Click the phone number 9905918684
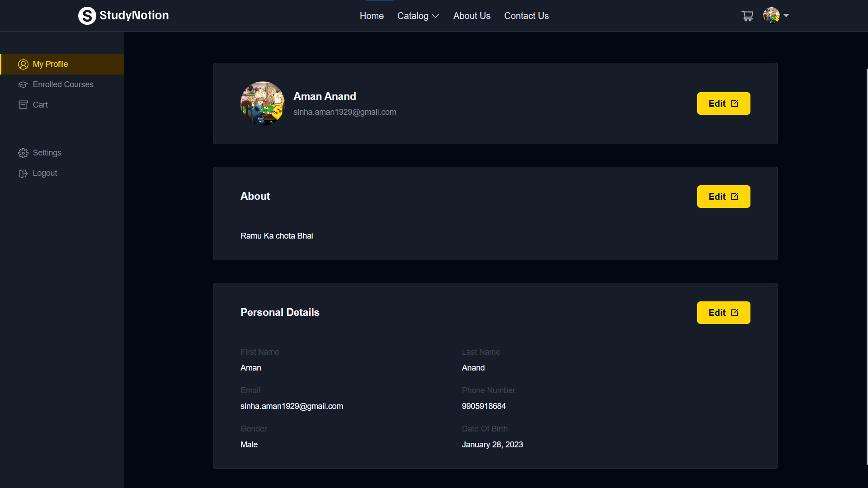The height and width of the screenshot is (488, 868). coord(483,406)
